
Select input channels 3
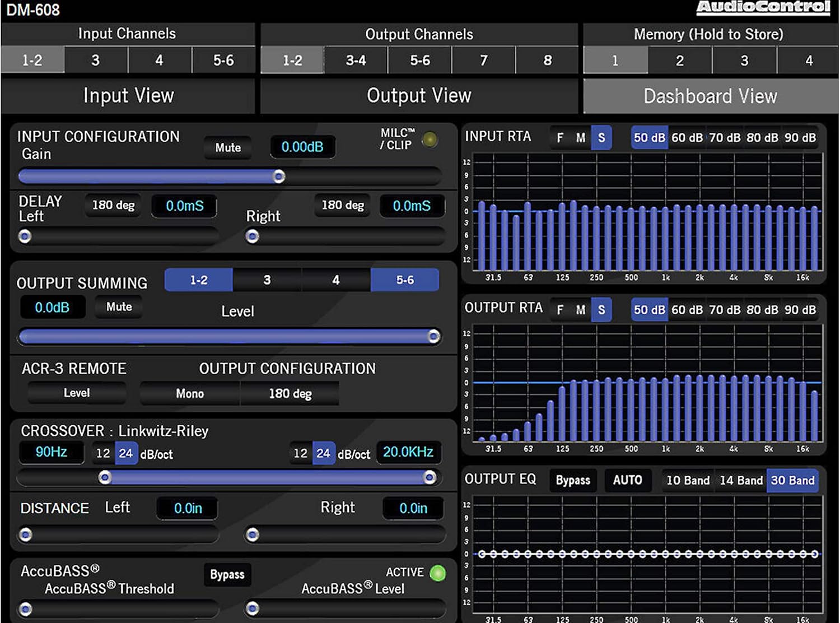click(x=96, y=60)
